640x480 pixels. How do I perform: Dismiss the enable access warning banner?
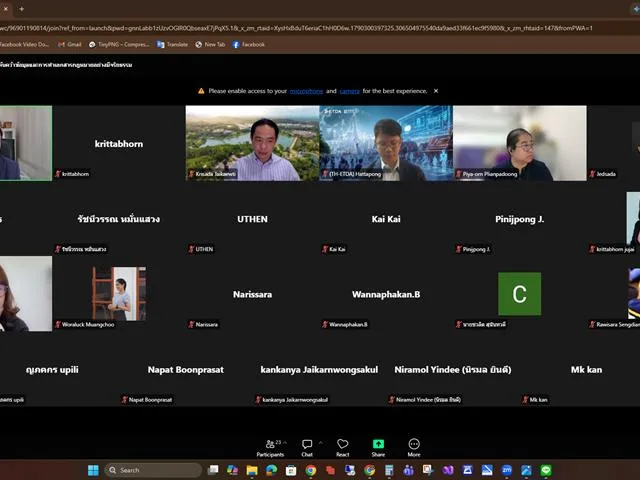point(436,91)
